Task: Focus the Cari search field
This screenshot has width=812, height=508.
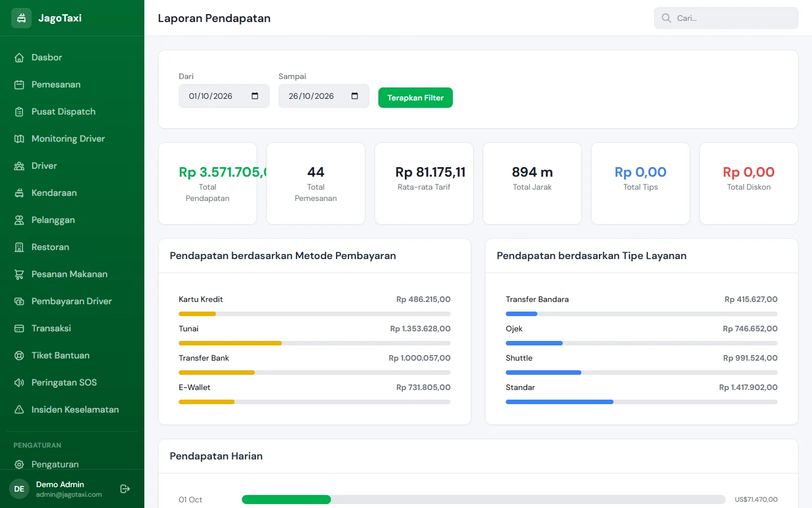Action: pyautogui.click(x=726, y=18)
